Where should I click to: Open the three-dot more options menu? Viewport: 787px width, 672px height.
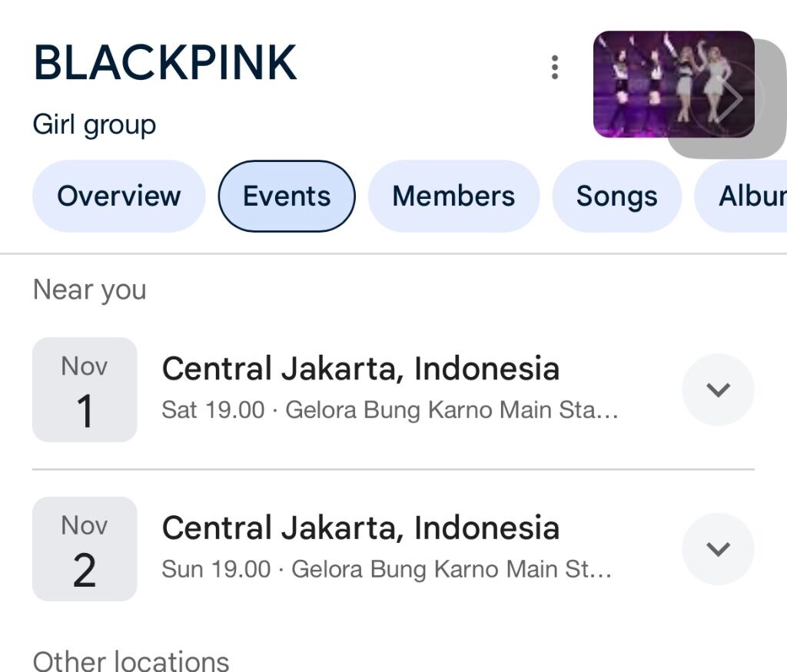click(554, 68)
